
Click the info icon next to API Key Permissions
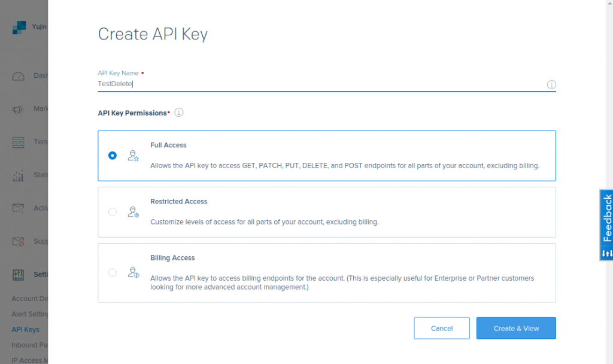coord(178,112)
